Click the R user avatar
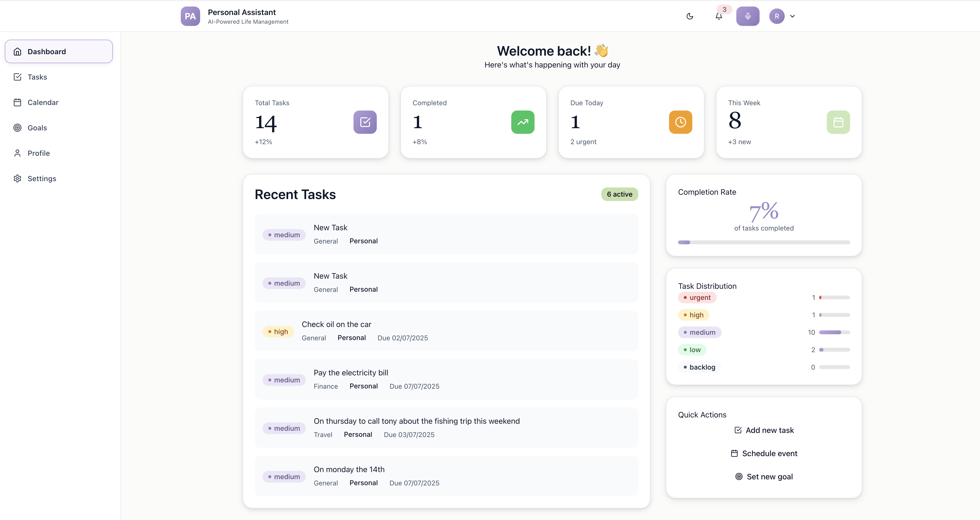Image resolution: width=980 pixels, height=520 pixels. point(776,16)
